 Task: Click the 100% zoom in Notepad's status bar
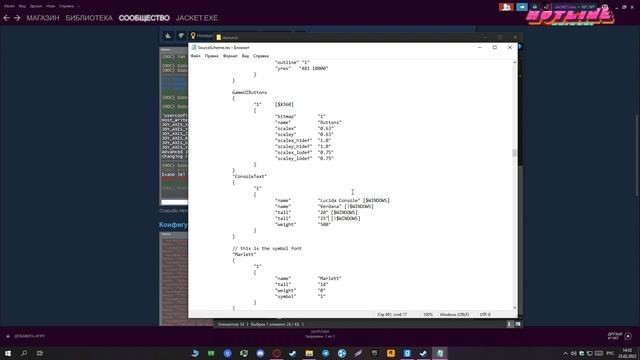pyautogui.click(x=428, y=315)
